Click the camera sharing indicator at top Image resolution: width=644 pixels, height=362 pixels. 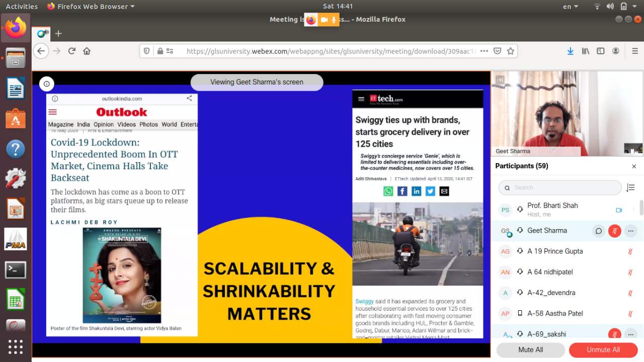(x=324, y=20)
